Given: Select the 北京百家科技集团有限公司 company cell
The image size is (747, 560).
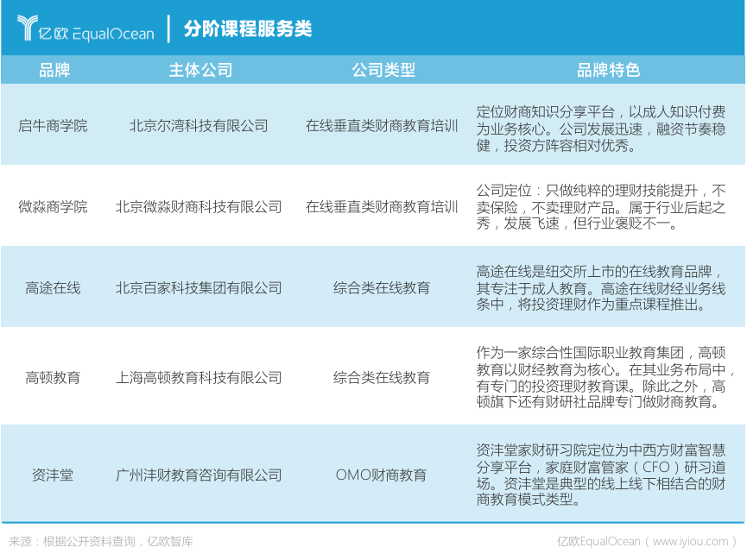Looking at the screenshot, I should (x=200, y=289).
